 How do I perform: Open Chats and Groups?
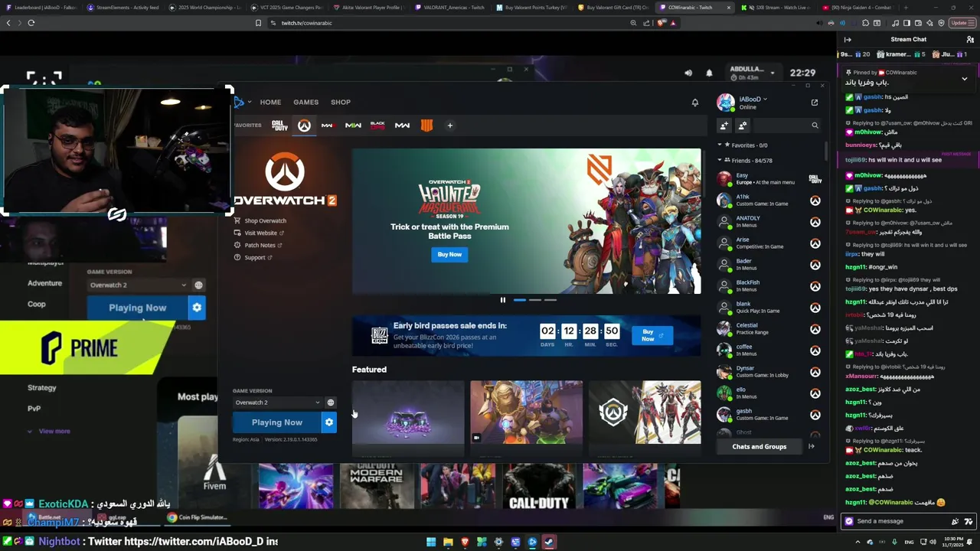tap(759, 447)
